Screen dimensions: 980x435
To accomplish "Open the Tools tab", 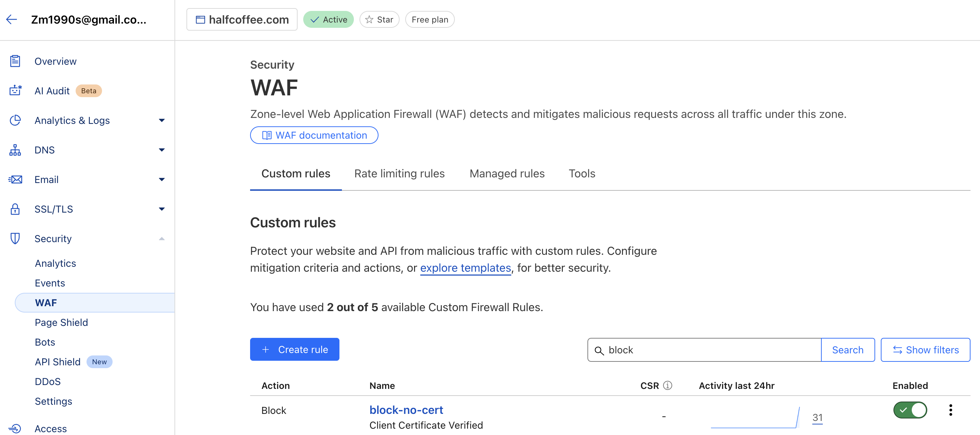I will (x=582, y=174).
